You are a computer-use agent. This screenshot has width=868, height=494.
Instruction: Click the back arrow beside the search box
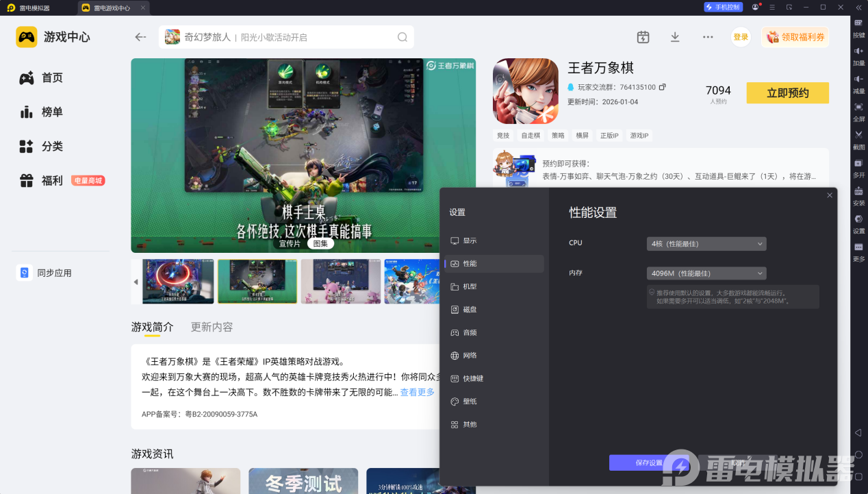coord(140,37)
